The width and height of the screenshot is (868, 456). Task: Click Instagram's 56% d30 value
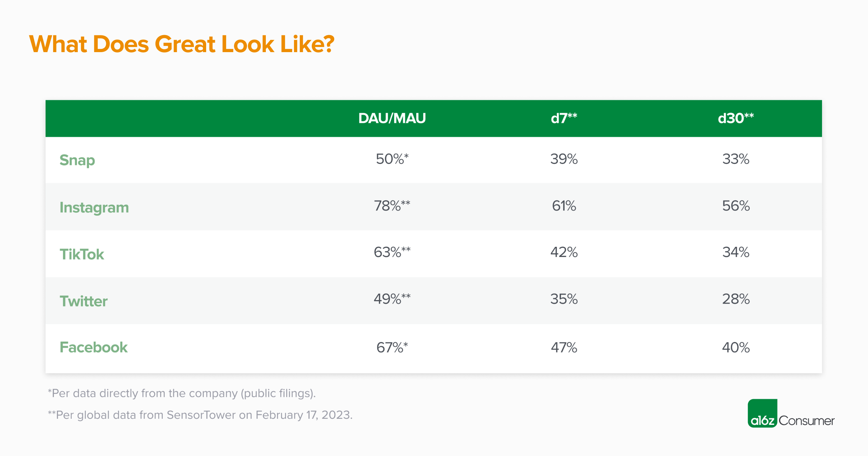(736, 206)
